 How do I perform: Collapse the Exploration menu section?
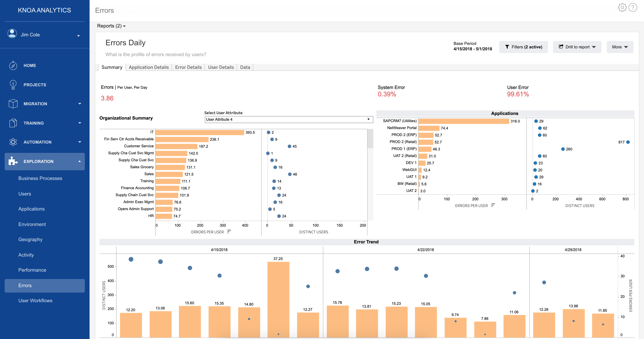(80, 161)
